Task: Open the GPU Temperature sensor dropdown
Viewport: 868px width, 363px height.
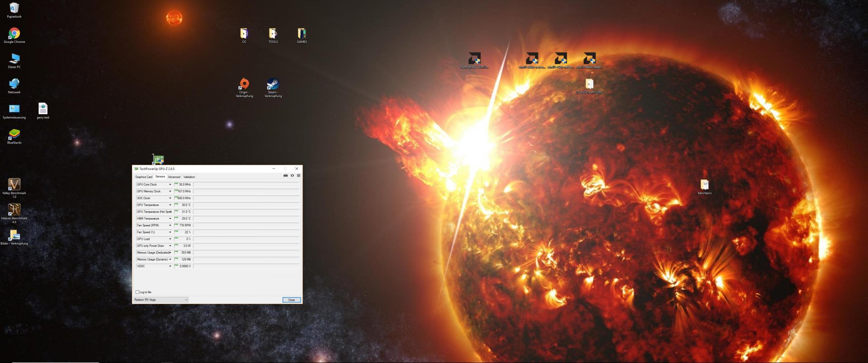Action: [x=170, y=205]
